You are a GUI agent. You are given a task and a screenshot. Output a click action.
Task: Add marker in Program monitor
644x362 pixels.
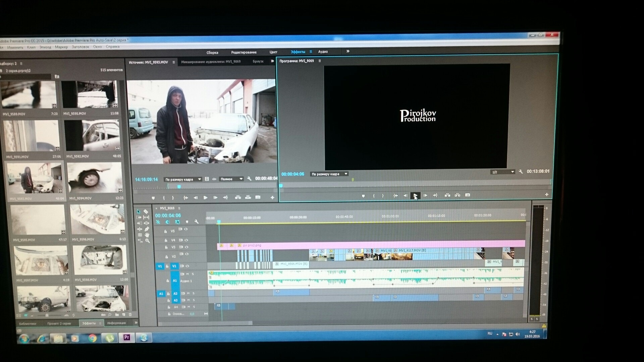pos(363,196)
